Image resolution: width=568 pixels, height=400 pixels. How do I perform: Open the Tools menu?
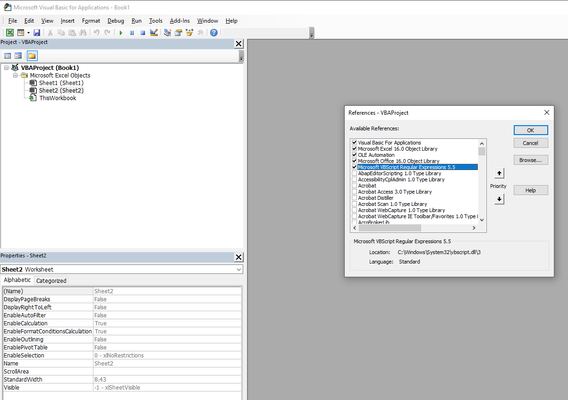coord(155,21)
